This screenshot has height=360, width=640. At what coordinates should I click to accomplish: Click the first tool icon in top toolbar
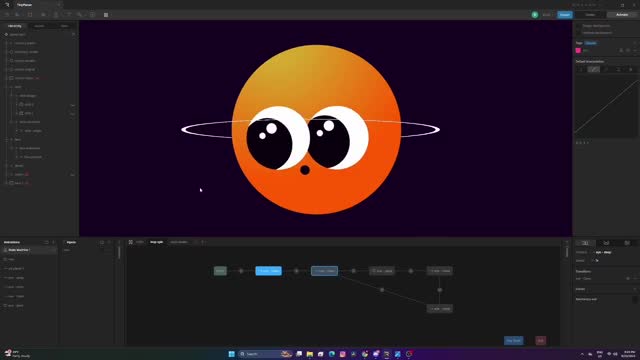pyautogui.click(x=7, y=15)
